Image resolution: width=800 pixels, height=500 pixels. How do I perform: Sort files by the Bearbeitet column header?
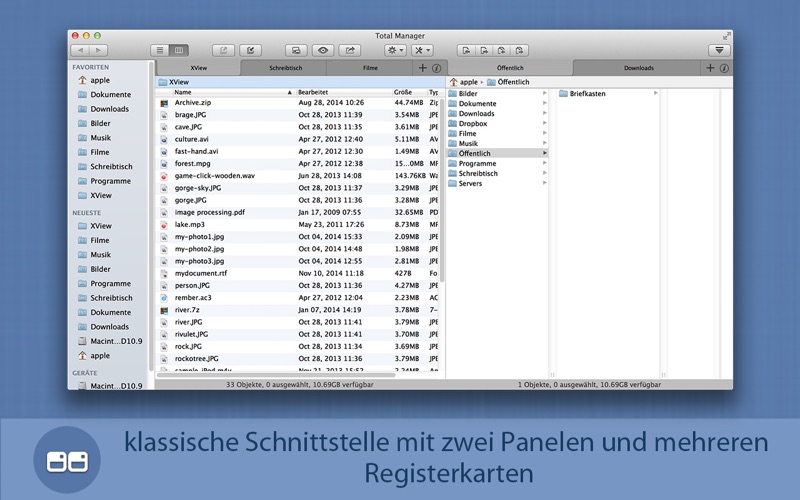343,92
